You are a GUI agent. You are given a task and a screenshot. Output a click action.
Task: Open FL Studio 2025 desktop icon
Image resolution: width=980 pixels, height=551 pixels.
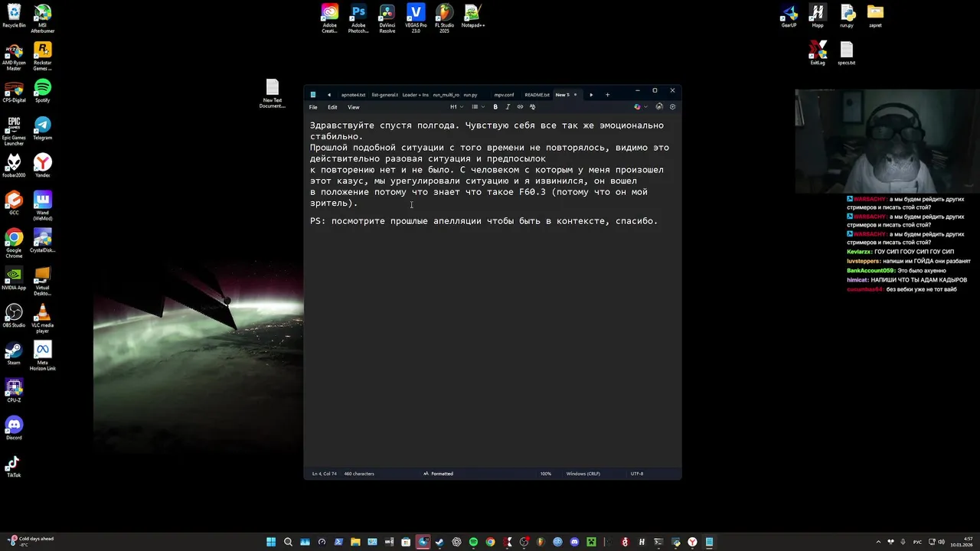(x=444, y=19)
